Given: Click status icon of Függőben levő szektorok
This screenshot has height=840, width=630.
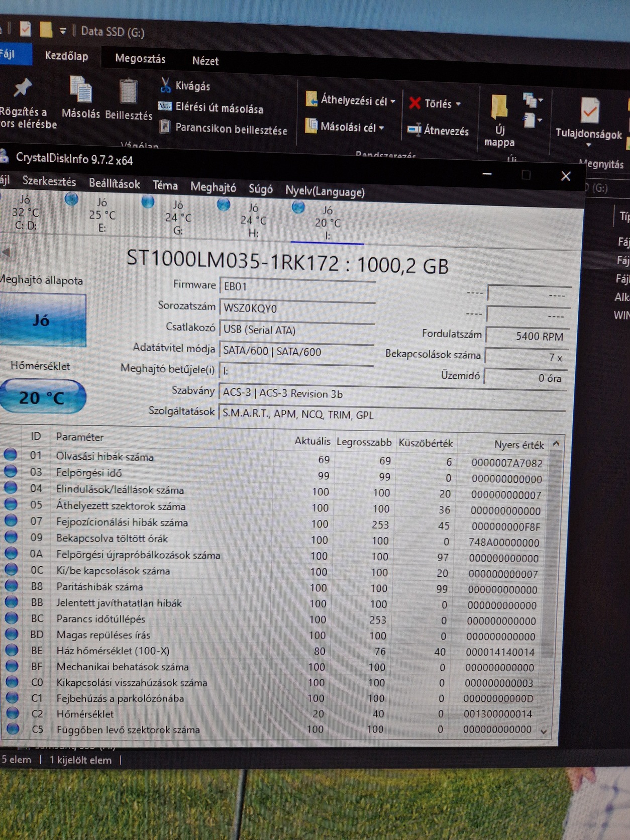Looking at the screenshot, I should click(x=13, y=728).
